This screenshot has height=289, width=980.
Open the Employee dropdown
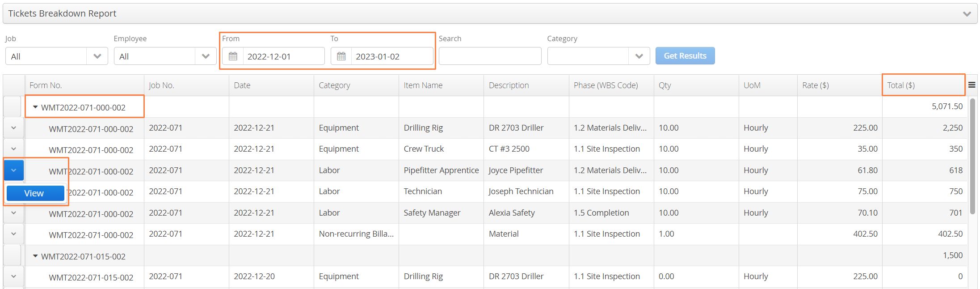pos(165,56)
